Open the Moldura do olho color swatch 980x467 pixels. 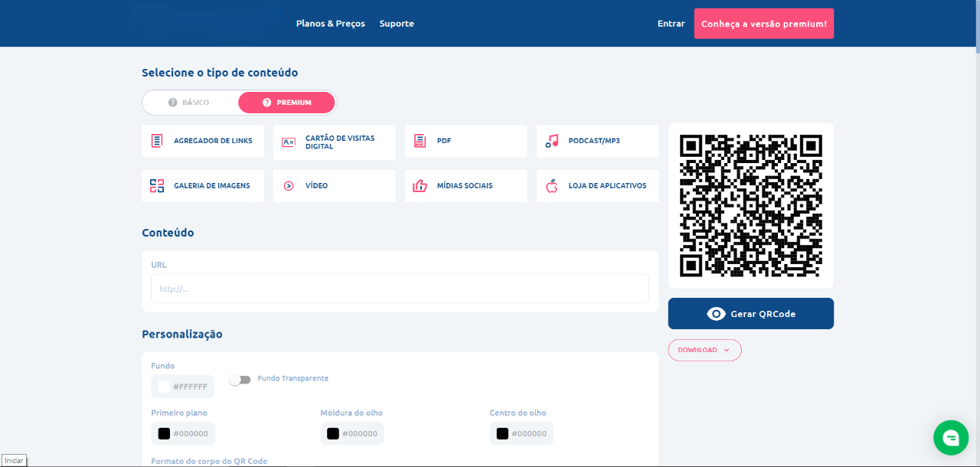click(333, 433)
